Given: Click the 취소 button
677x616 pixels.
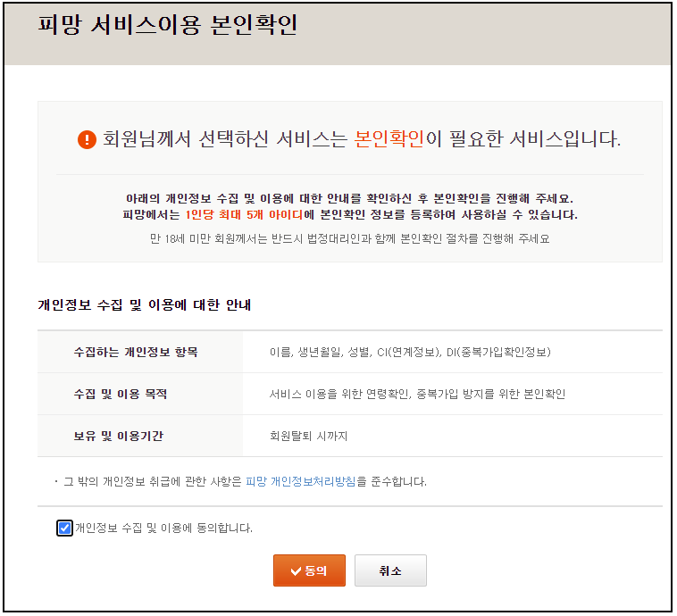Looking at the screenshot, I should pos(390,570).
